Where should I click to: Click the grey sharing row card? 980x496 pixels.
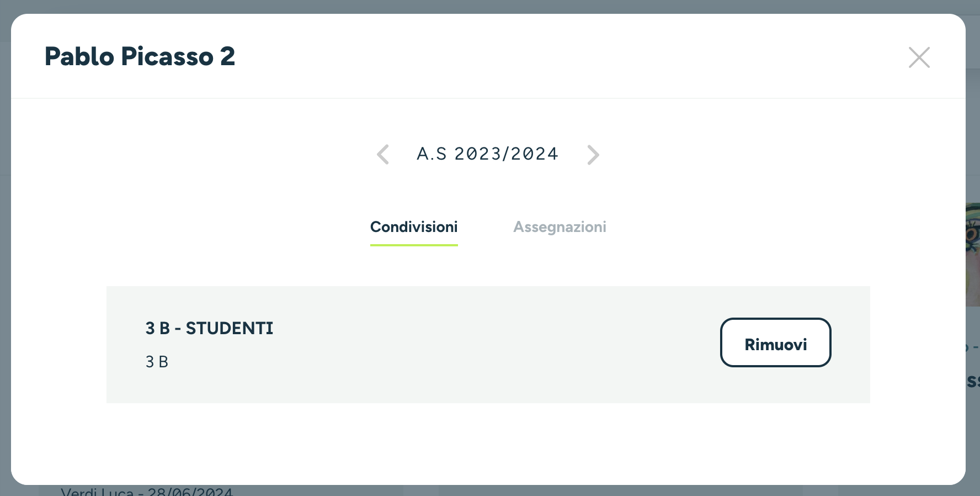point(488,345)
